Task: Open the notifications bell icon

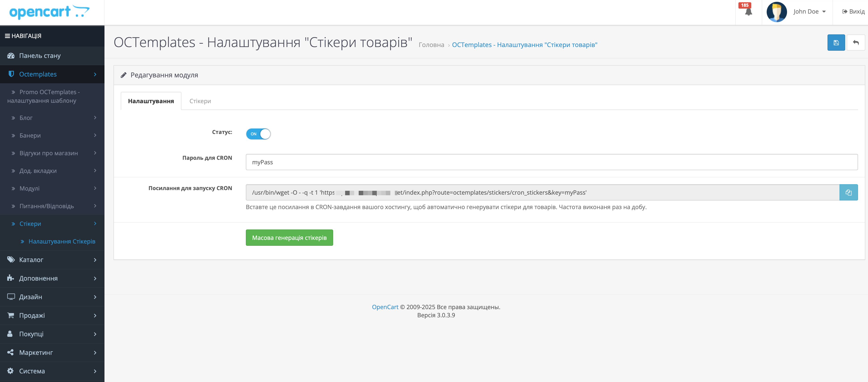Action: coord(748,12)
